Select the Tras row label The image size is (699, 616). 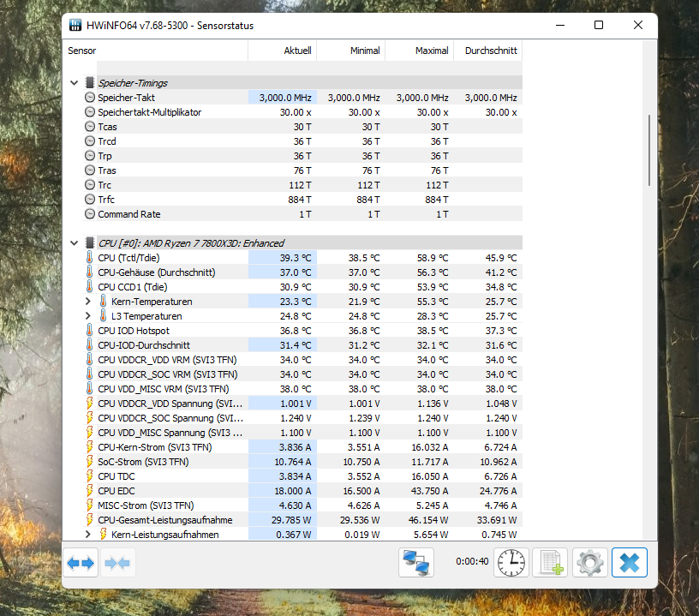pyautogui.click(x=107, y=170)
